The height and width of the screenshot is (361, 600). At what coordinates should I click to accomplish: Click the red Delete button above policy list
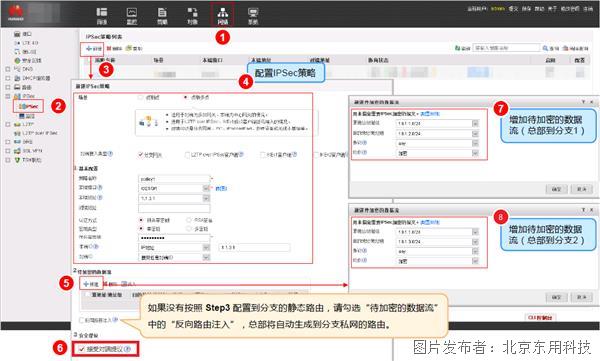tap(114, 49)
